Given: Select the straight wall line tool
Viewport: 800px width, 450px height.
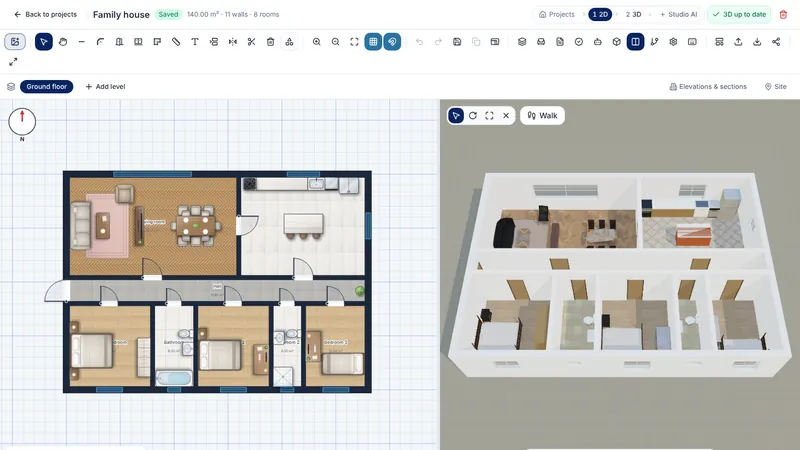Looking at the screenshot, I should (x=82, y=42).
